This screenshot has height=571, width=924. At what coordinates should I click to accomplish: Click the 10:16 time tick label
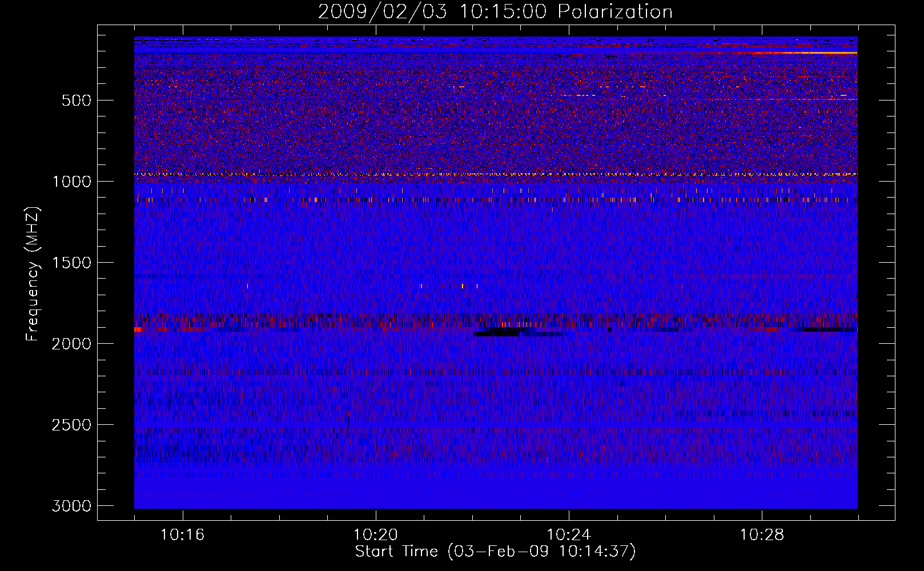tap(182, 535)
